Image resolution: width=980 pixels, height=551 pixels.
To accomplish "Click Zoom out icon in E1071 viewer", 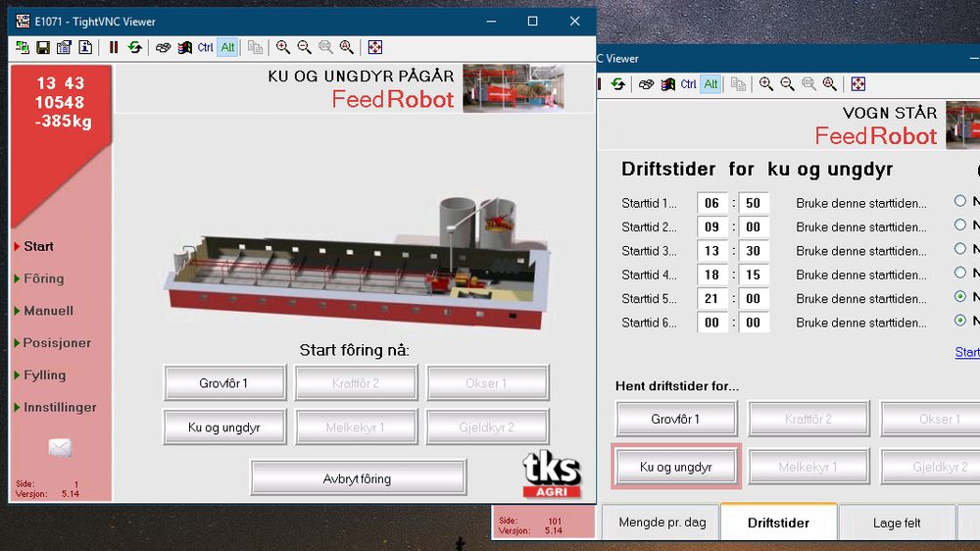I will click(x=305, y=47).
